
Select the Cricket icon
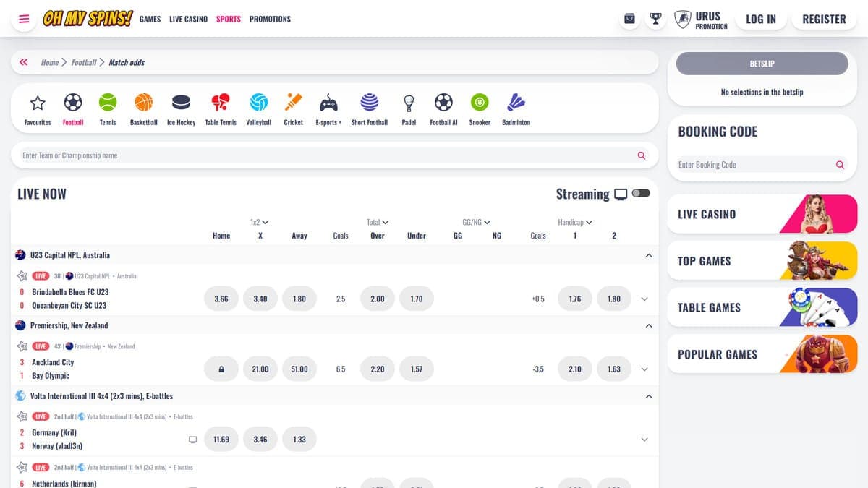point(294,103)
